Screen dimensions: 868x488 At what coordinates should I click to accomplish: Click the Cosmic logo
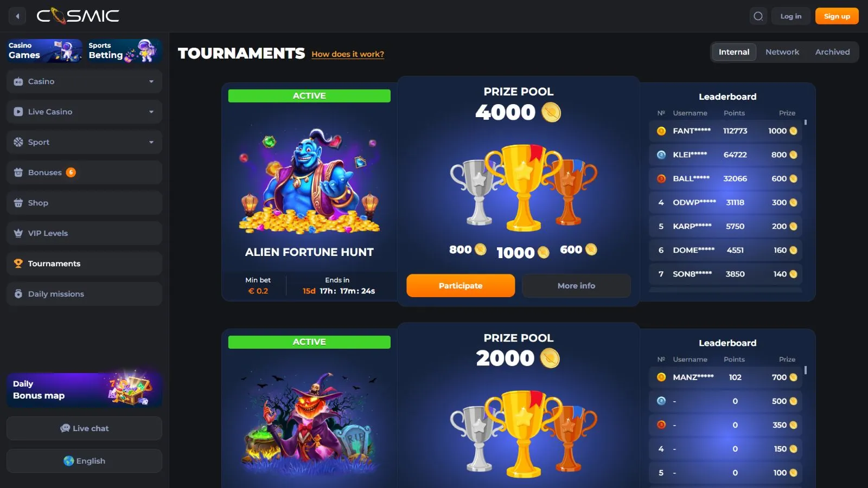pos(78,16)
